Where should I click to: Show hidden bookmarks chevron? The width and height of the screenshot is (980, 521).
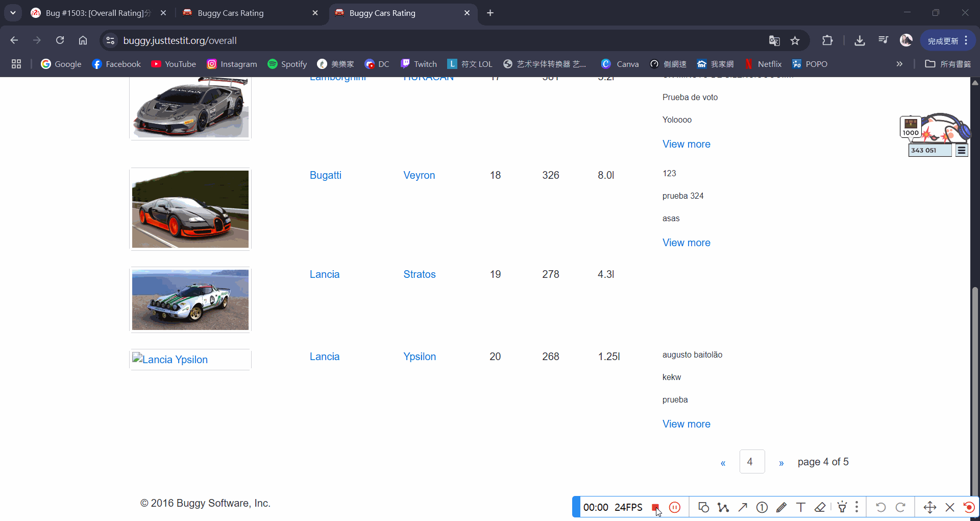pos(899,64)
